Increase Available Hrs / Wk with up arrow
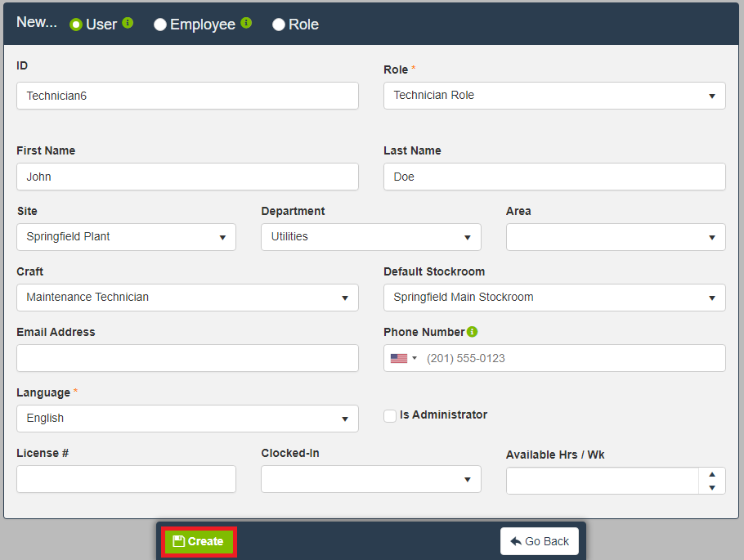This screenshot has width=744, height=560. tap(711, 474)
